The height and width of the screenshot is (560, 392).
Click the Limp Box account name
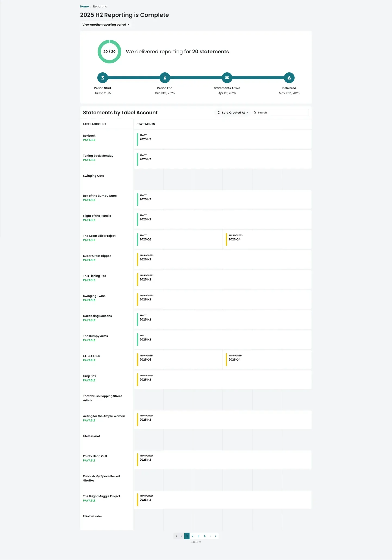coord(89,376)
